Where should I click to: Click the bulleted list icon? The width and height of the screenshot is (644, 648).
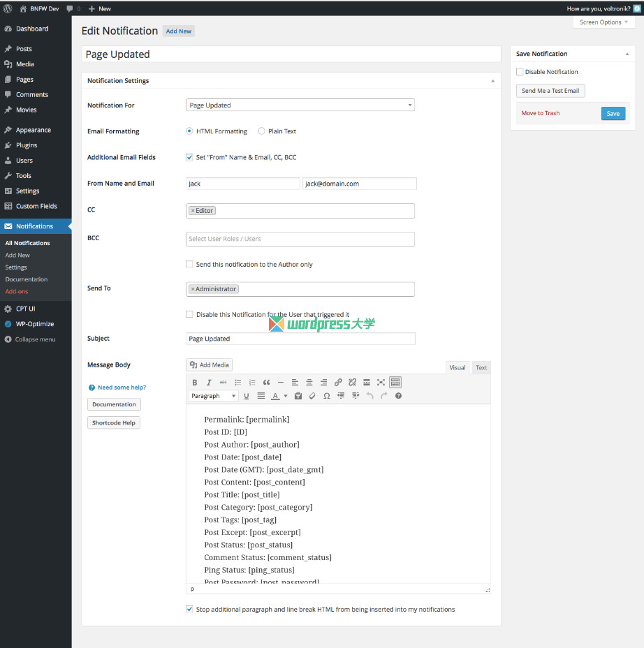[x=237, y=383]
